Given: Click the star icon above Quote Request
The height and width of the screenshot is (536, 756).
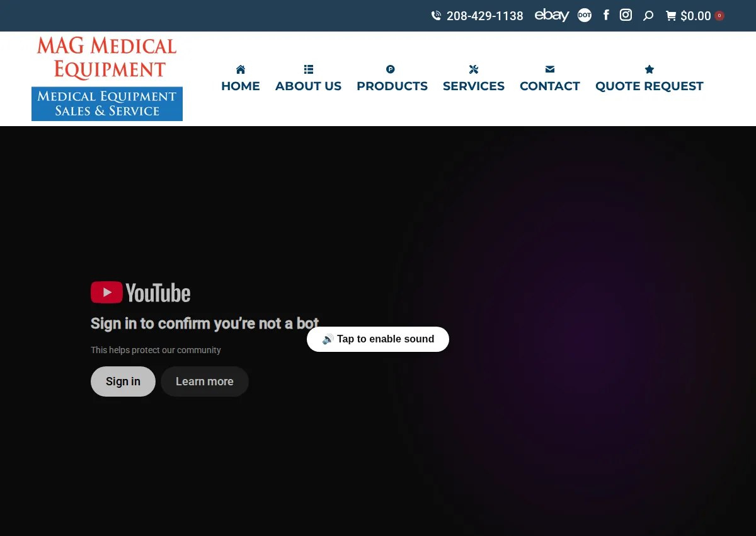Looking at the screenshot, I should pos(650,69).
